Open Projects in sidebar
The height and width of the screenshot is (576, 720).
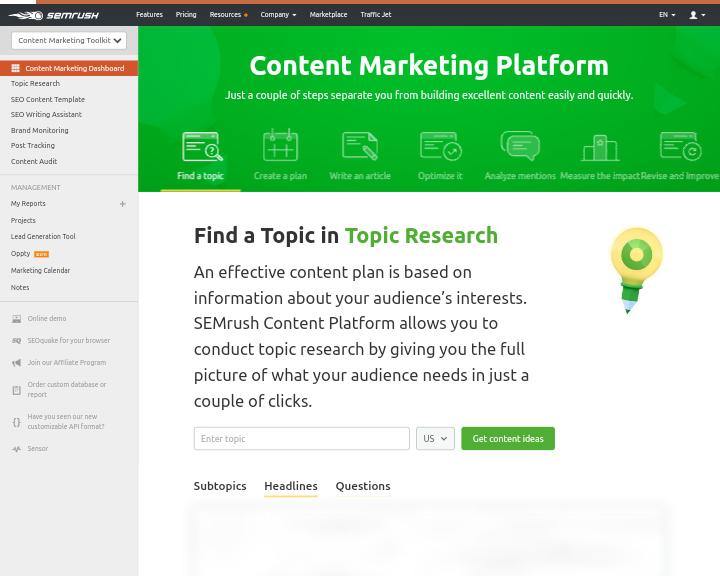point(23,220)
